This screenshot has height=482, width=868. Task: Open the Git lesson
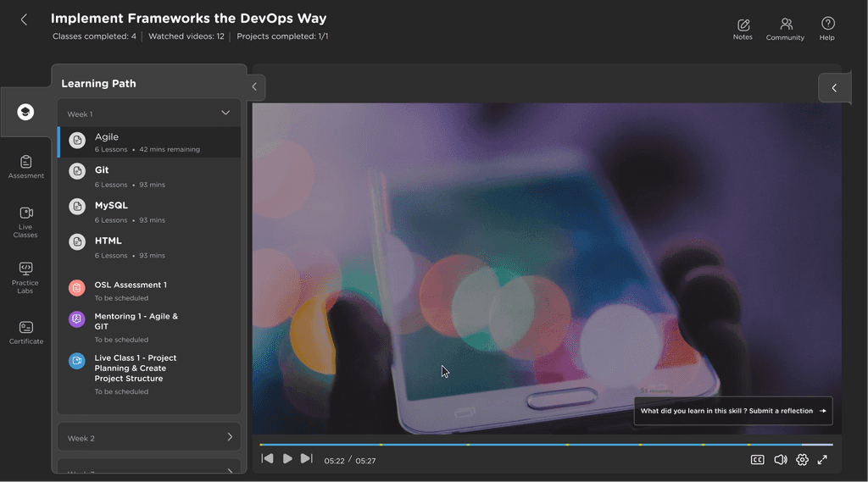pyautogui.click(x=149, y=176)
